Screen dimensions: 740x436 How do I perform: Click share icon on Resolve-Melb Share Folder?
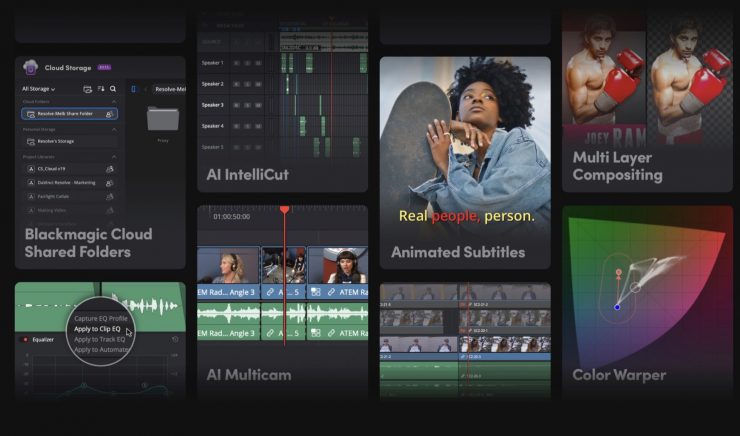[x=109, y=114]
